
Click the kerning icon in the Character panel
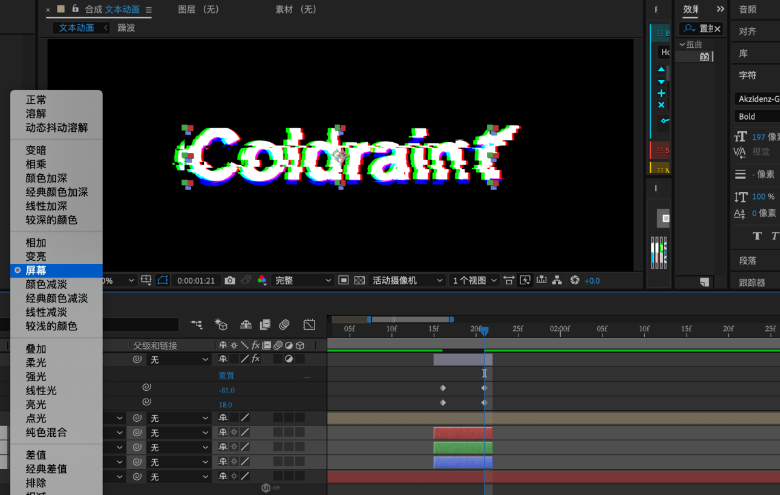click(740, 152)
